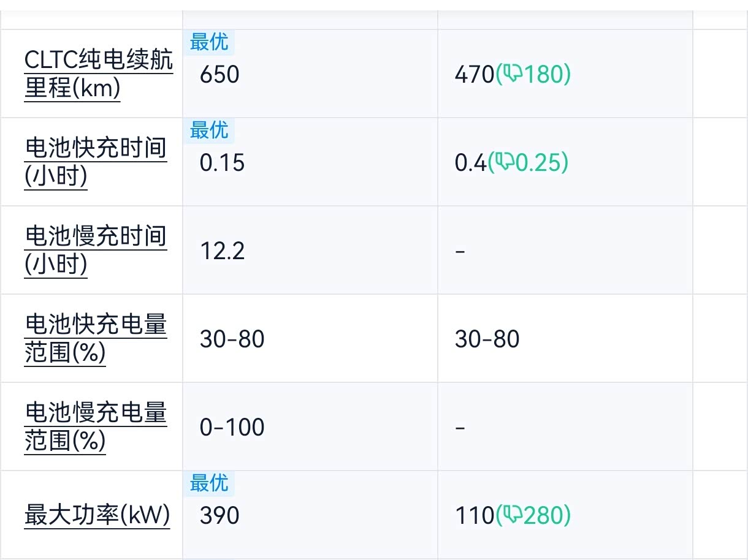Open the CLTC纯电续航里程(km) parameter link

tap(98, 74)
